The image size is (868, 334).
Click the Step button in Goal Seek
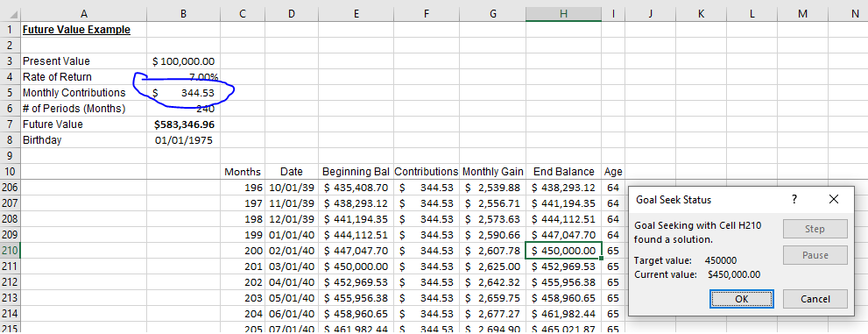815,229
